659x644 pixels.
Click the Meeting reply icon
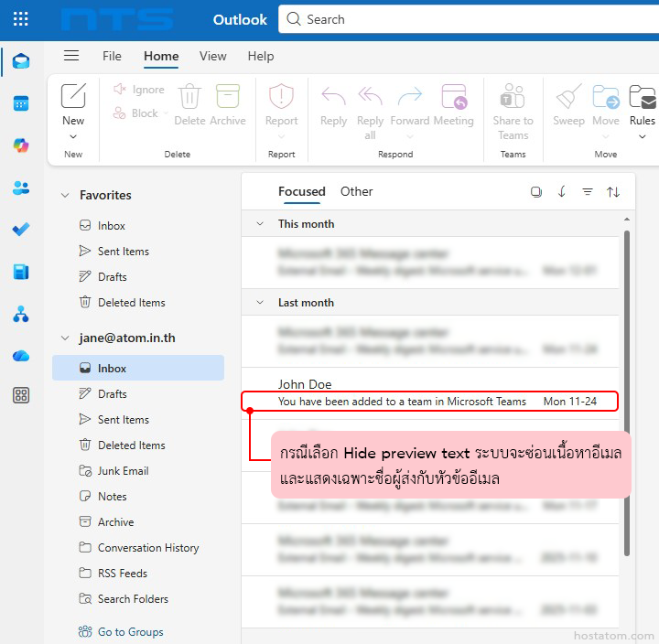(x=454, y=96)
